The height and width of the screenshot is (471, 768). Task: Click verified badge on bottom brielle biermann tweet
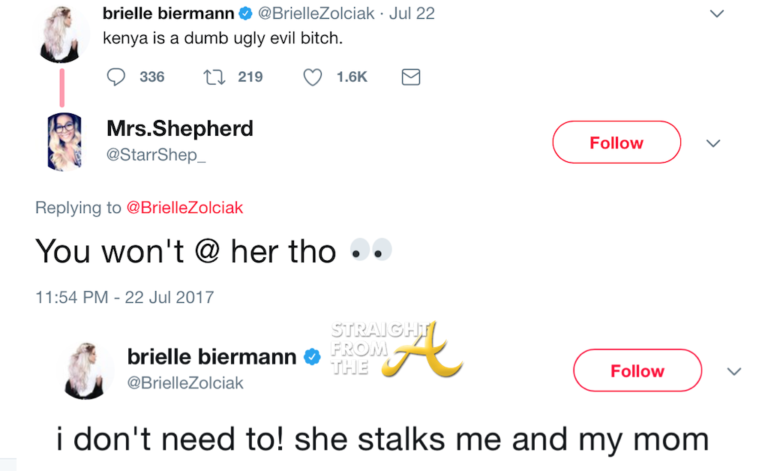click(x=312, y=357)
